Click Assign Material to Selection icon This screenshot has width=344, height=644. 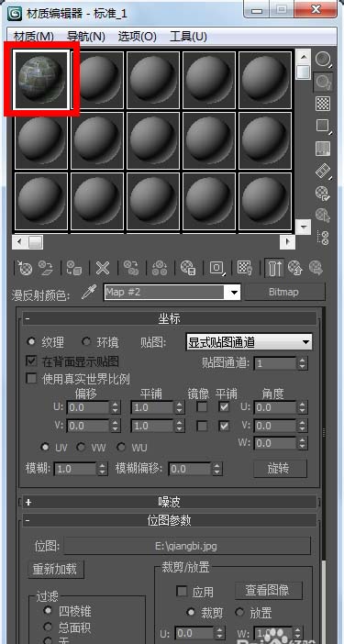coord(74,268)
